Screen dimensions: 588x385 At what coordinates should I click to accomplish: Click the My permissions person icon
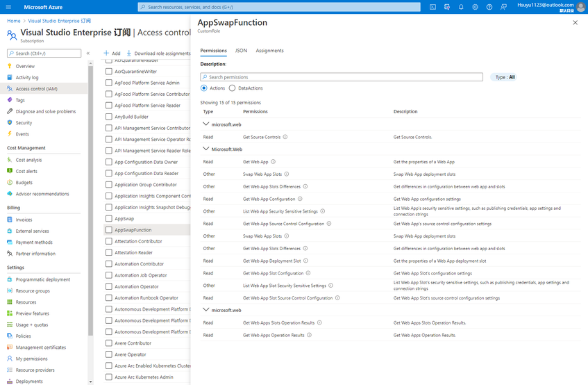click(x=10, y=359)
